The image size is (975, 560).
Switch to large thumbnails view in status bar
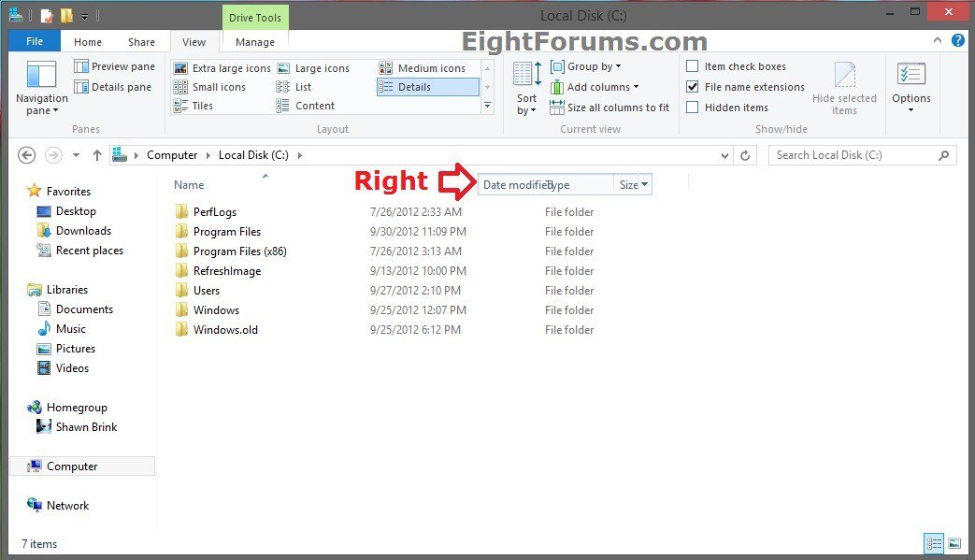click(x=954, y=543)
